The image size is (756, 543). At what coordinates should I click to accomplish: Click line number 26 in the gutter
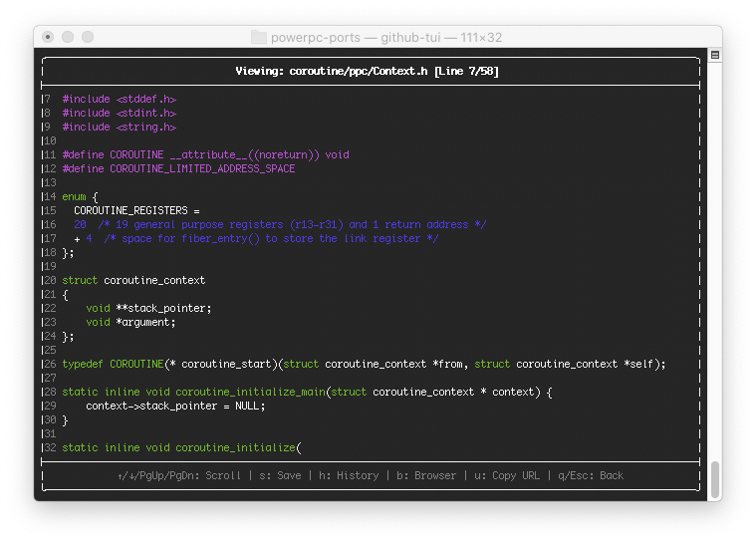50,364
